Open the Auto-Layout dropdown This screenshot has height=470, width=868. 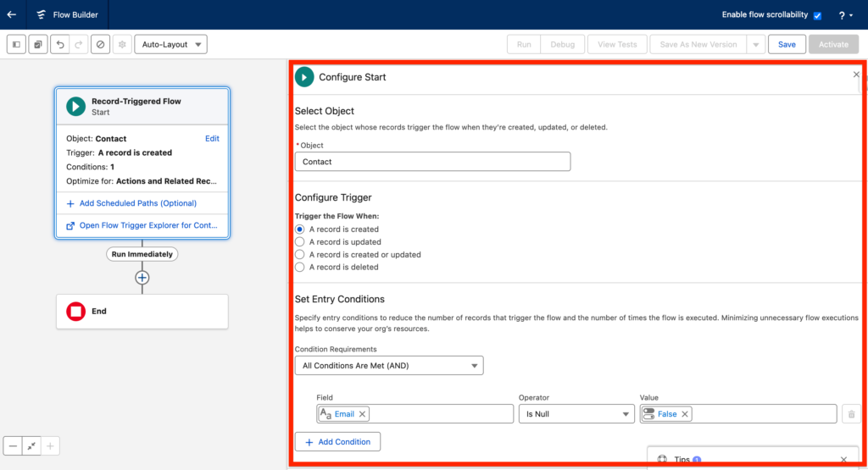click(170, 44)
